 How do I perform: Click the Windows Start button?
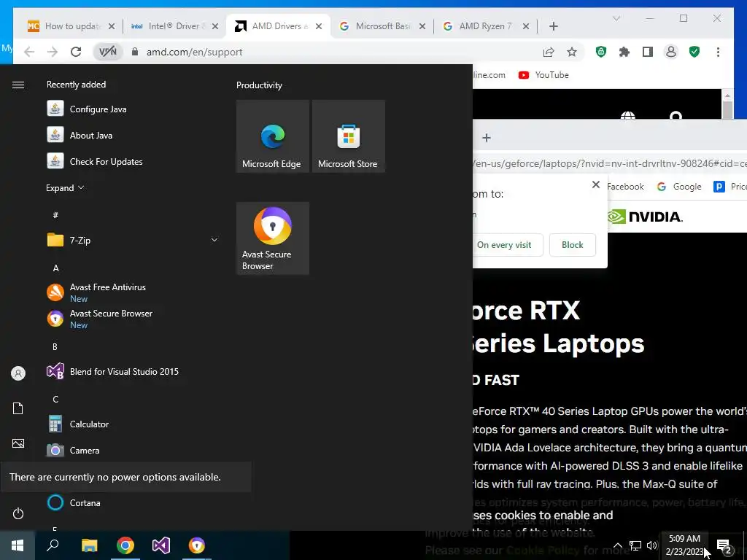point(18,545)
